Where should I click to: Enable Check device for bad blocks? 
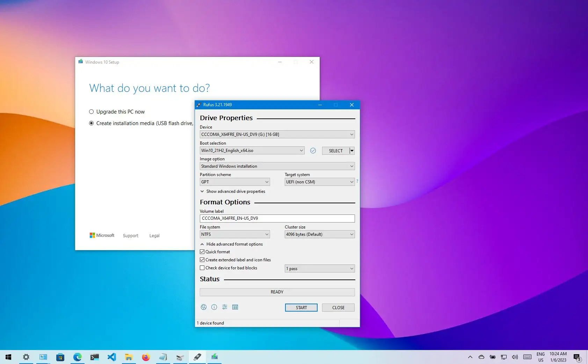tap(202, 268)
